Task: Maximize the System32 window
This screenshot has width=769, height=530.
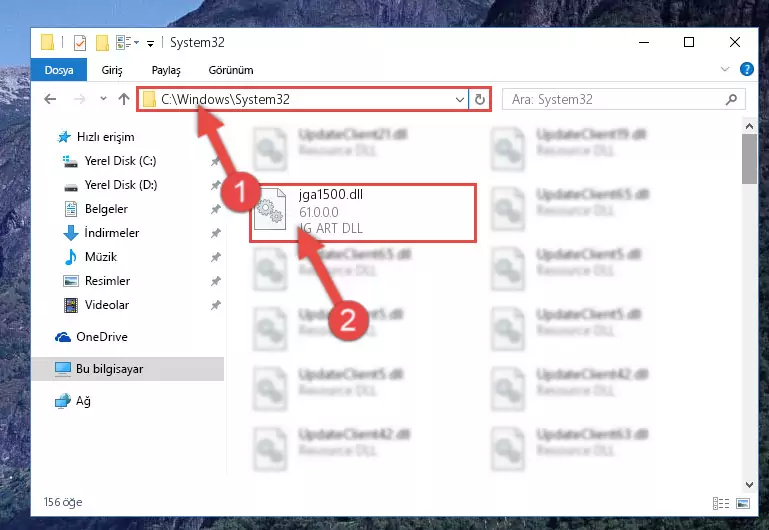Action: (x=689, y=43)
